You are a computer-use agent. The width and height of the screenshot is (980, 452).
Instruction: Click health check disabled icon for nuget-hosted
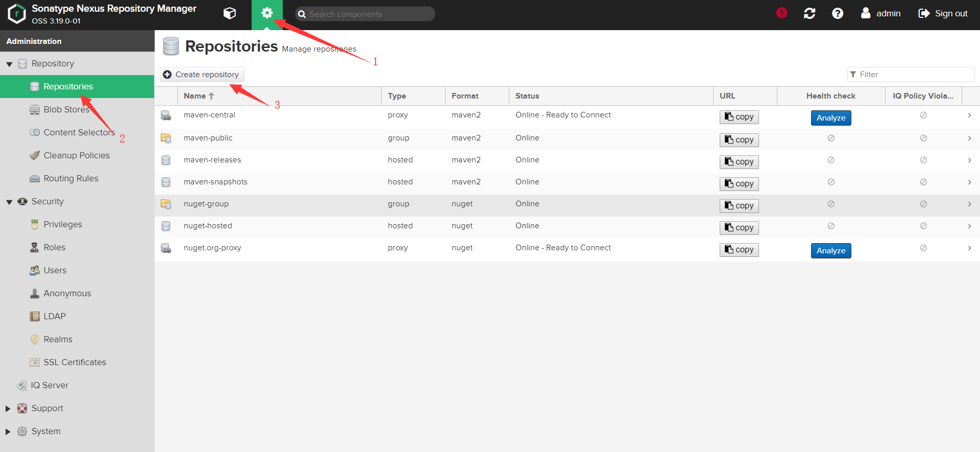click(x=831, y=226)
